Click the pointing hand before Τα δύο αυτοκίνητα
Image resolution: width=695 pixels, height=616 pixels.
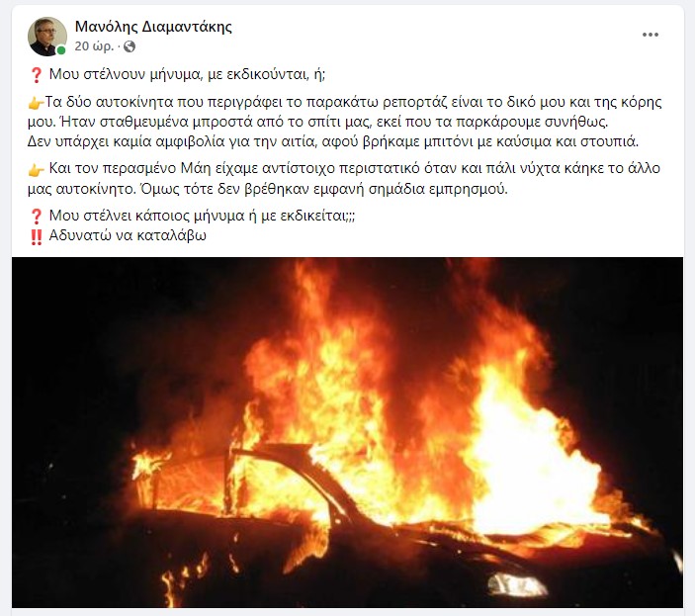coord(36,103)
